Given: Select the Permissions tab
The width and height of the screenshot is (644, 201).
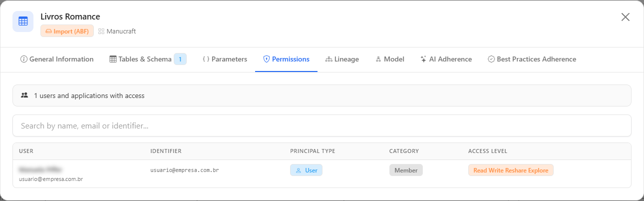Looking at the screenshot, I should pyautogui.click(x=286, y=59).
